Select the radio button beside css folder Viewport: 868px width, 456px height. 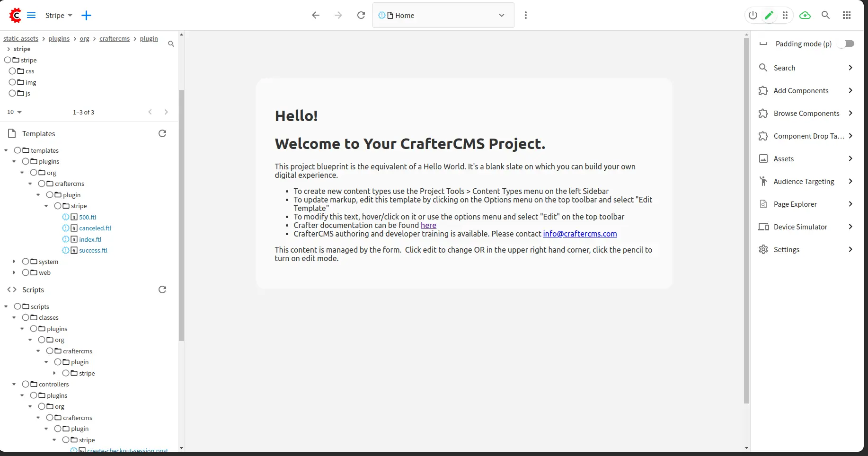coord(12,71)
